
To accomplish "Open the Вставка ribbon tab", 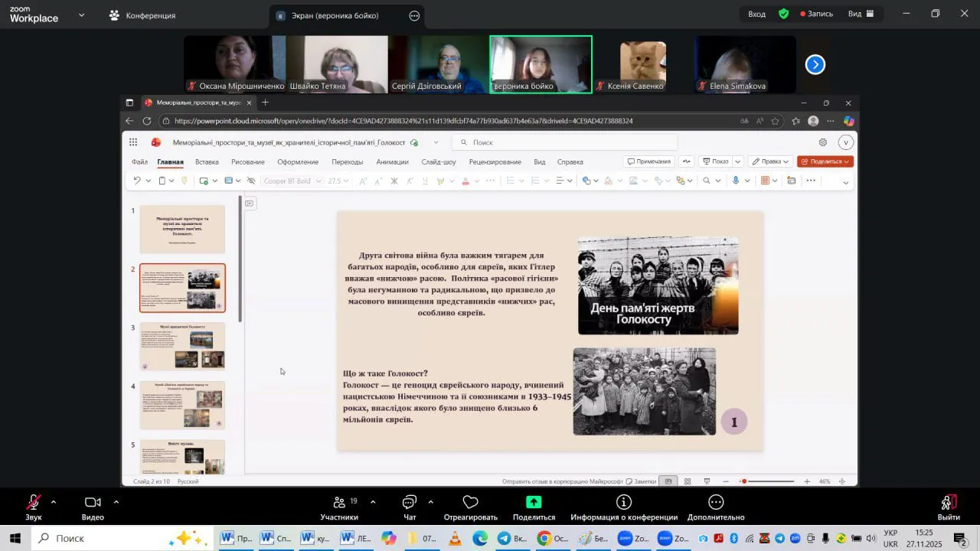I will 207,162.
